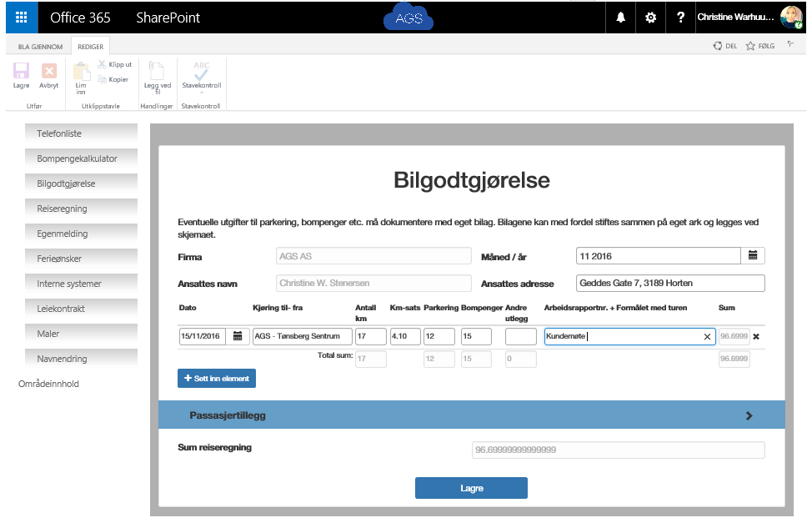The height and width of the screenshot is (528, 812).
Task: Open the settings gear menu
Action: tap(651, 18)
